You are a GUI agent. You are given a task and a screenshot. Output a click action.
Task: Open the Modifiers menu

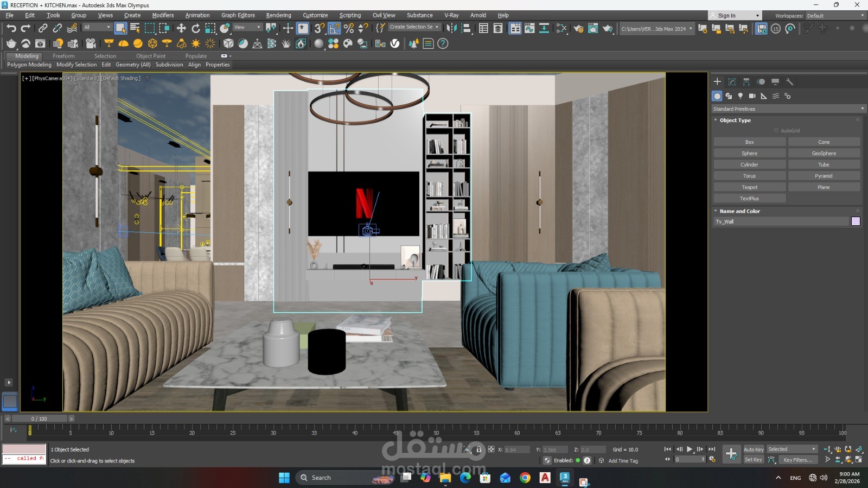click(x=163, y=15)
